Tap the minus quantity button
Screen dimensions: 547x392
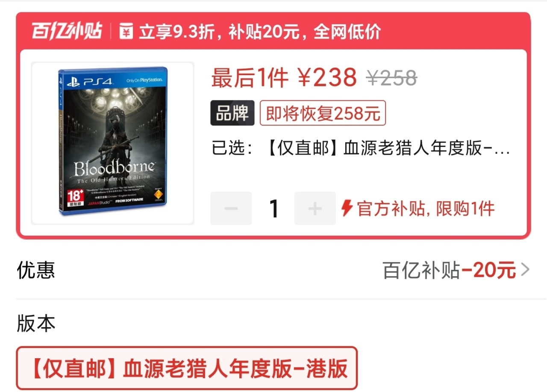pyautogui.click(x=231, y=208)
